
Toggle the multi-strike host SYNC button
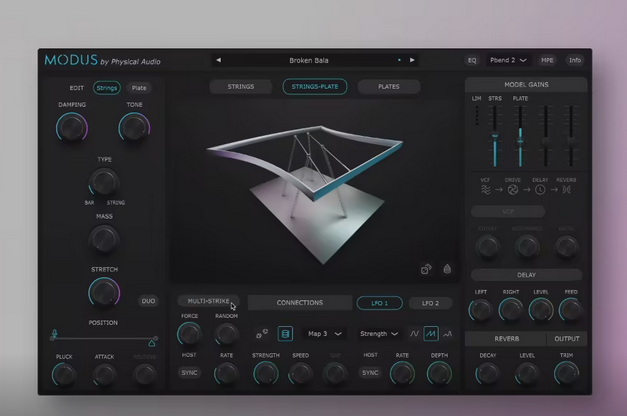click(x=189, y=373)
